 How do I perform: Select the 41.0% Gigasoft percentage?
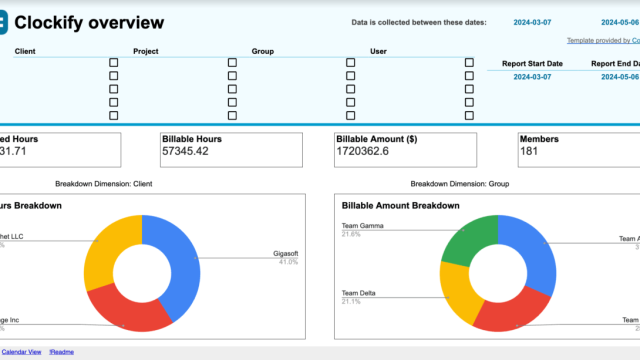click(x=288, y=262)
